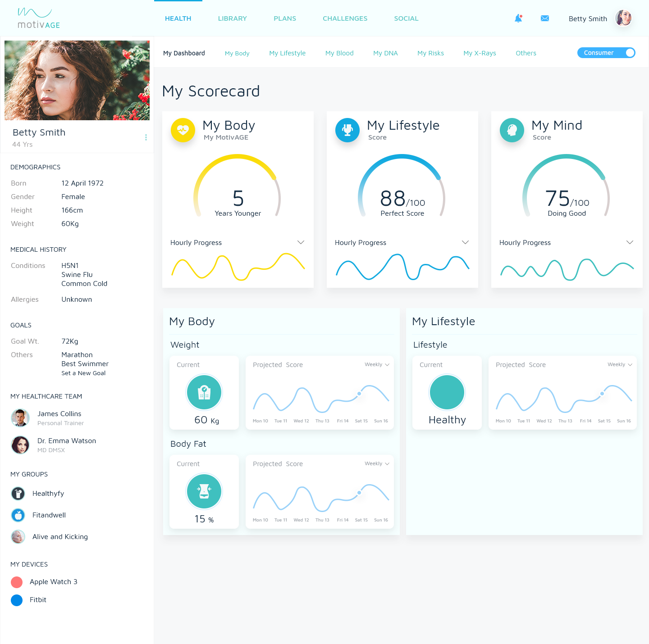Image resolution: width=649 pixels, height=644 pixels.
Task: Toggle the Consumer mode switch
Action: pos(606,53)
